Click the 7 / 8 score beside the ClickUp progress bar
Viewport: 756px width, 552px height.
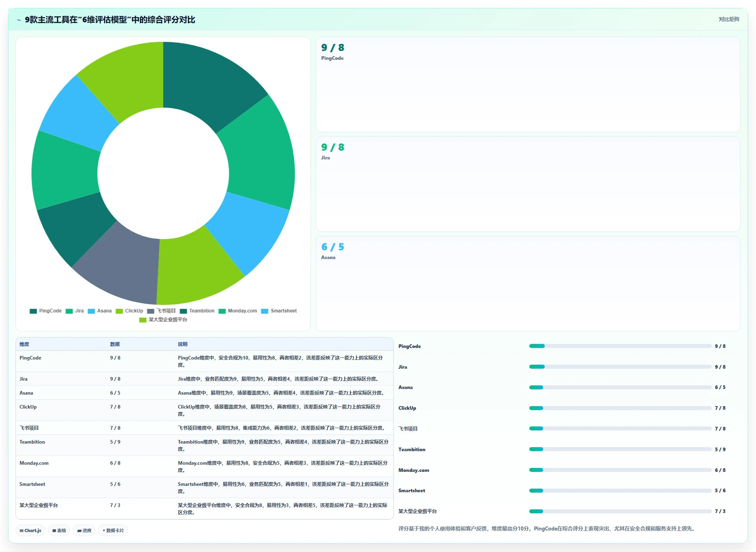(x=720, y=408)
